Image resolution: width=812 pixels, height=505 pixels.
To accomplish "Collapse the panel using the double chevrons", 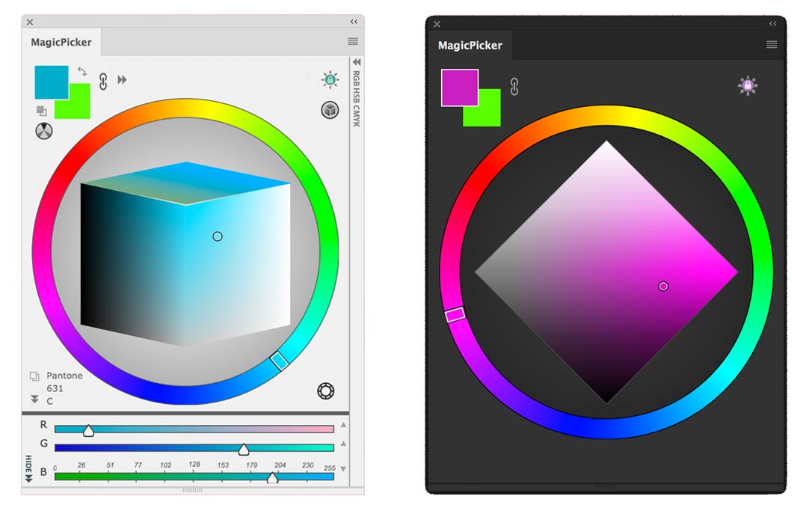I will [352, 22].
